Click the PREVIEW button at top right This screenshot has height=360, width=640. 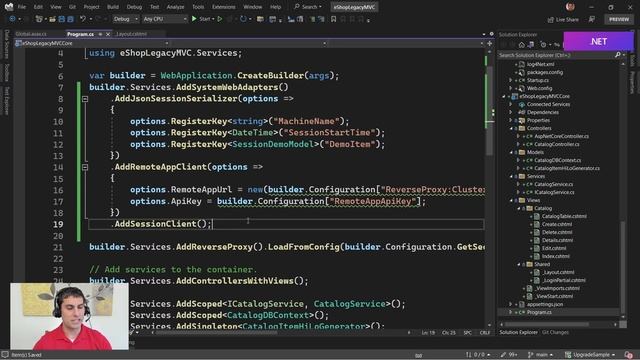tap(619, 19)
